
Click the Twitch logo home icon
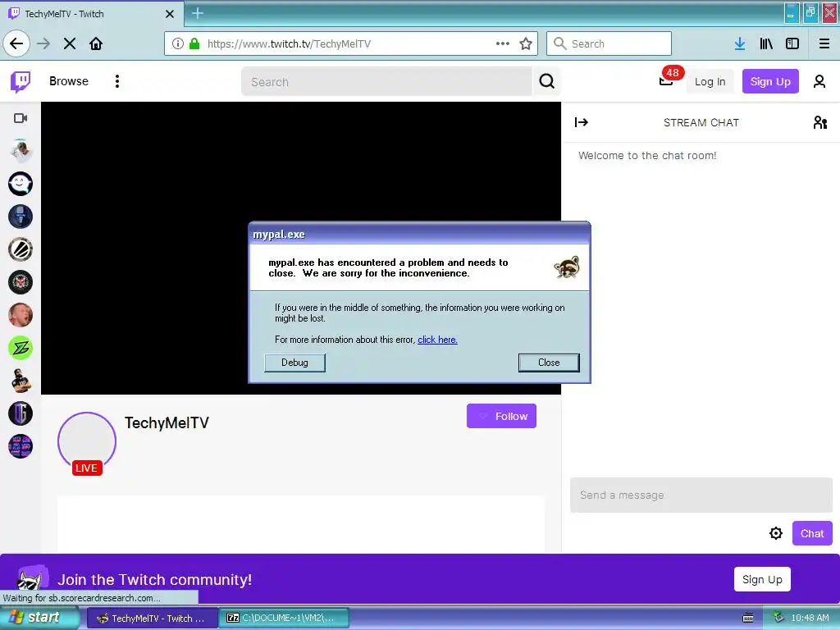click(x=21, y=81)
